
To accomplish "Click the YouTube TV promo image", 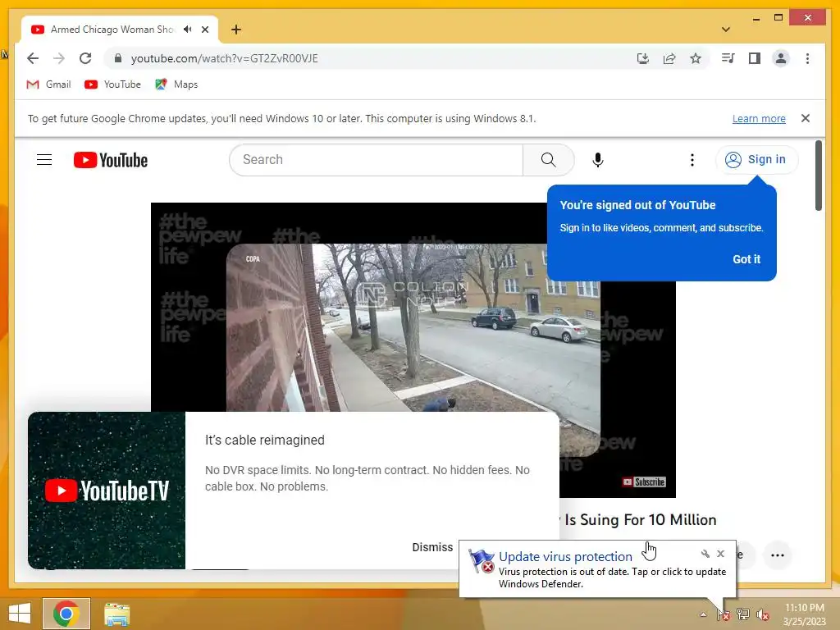I will 107,491.
